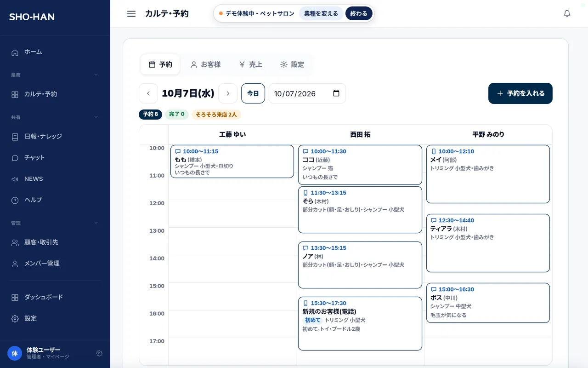Go to next day arrow
588x368 pixels.
[x=228, y=93]
